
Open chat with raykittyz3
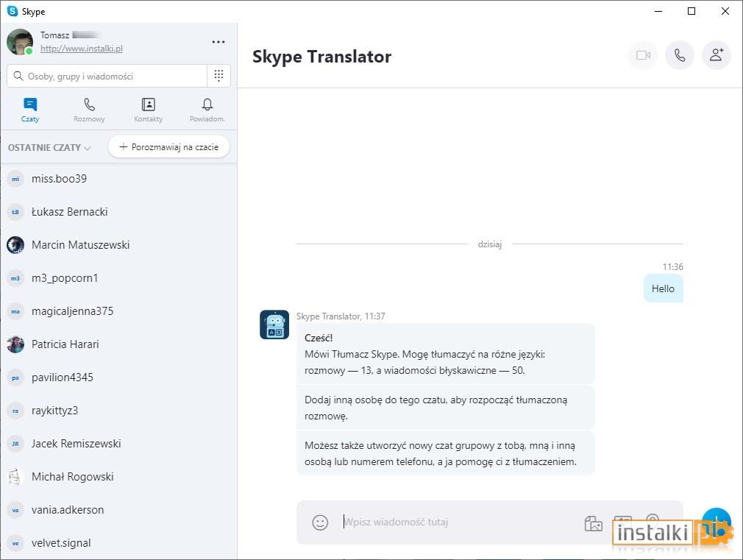click(x=118, y=411)
